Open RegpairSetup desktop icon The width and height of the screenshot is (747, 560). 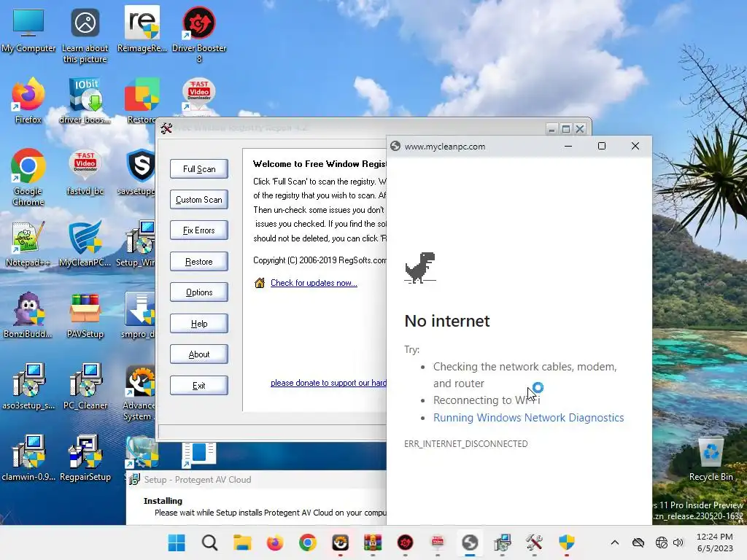pyautogui.click(x=85, y=458)
